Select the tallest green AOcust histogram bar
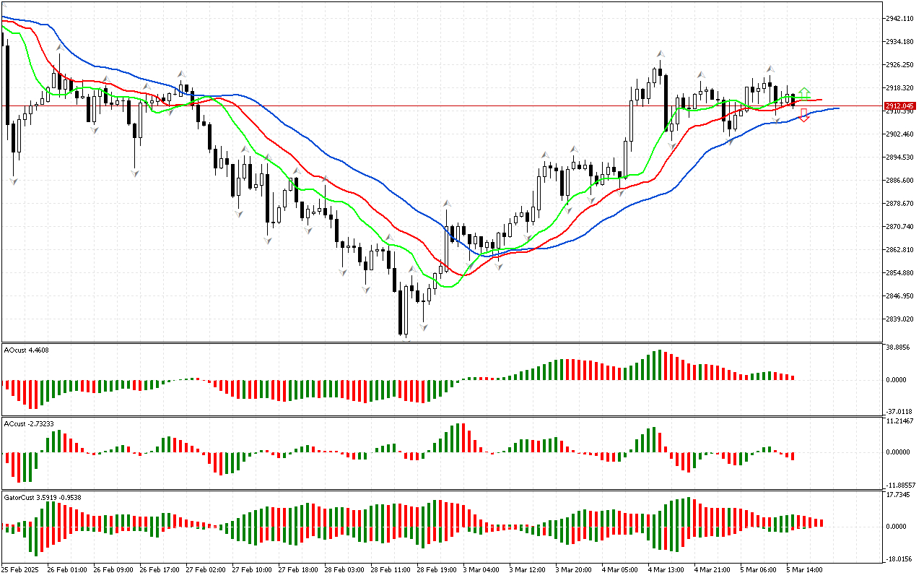This screenshot has width=924, height=578. 658,365
